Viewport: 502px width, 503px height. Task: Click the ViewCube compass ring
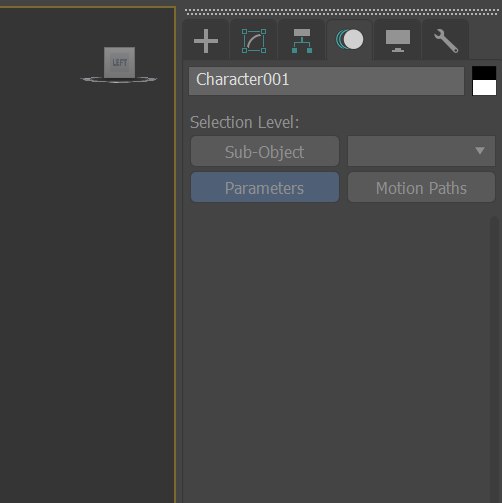[x=119, y=80]
